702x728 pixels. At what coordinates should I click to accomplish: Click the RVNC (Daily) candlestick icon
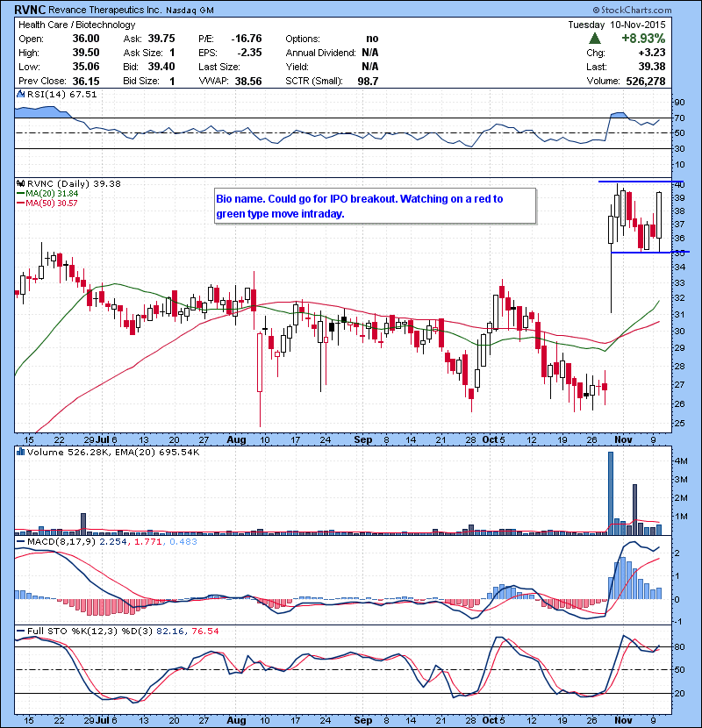tap(20, 183)
